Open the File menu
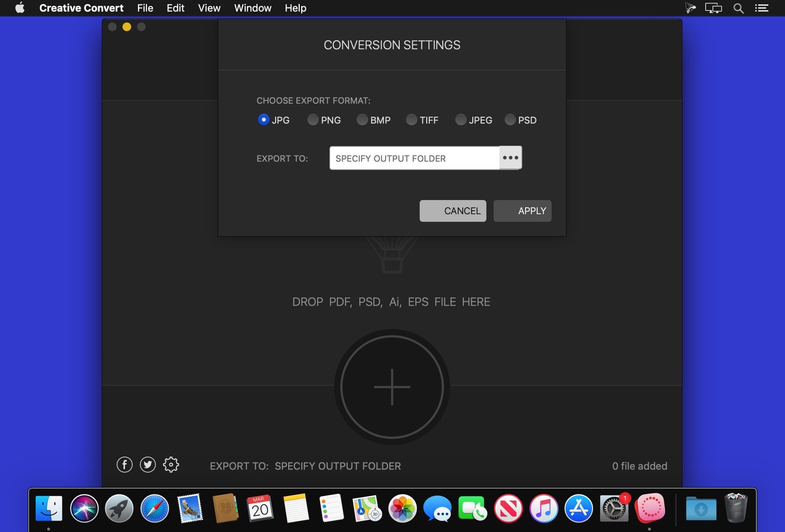785x532 pixels. (145, 8)
